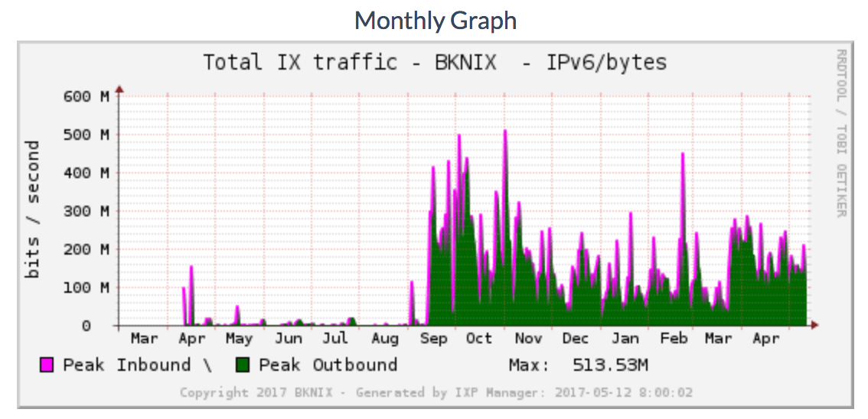Screen dimensions: 868x419
Task: Click the red arrowhead ending the x-axis
Action: click(x=814, y=326)
